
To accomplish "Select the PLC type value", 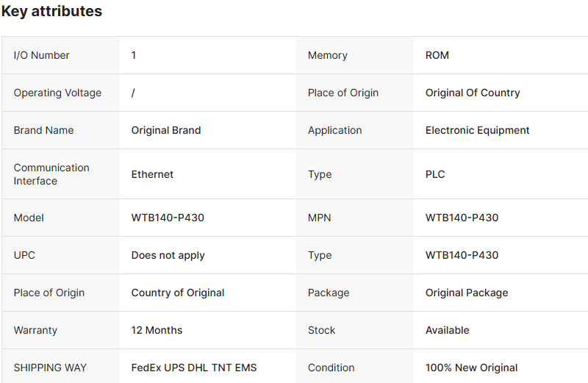I will (x=435, y=174).
